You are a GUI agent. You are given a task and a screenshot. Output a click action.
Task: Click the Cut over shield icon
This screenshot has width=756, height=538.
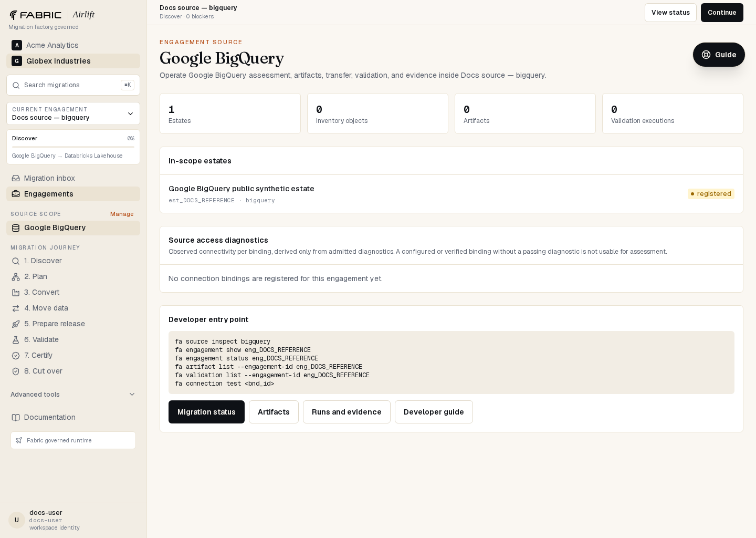click(x=16, y=371)
